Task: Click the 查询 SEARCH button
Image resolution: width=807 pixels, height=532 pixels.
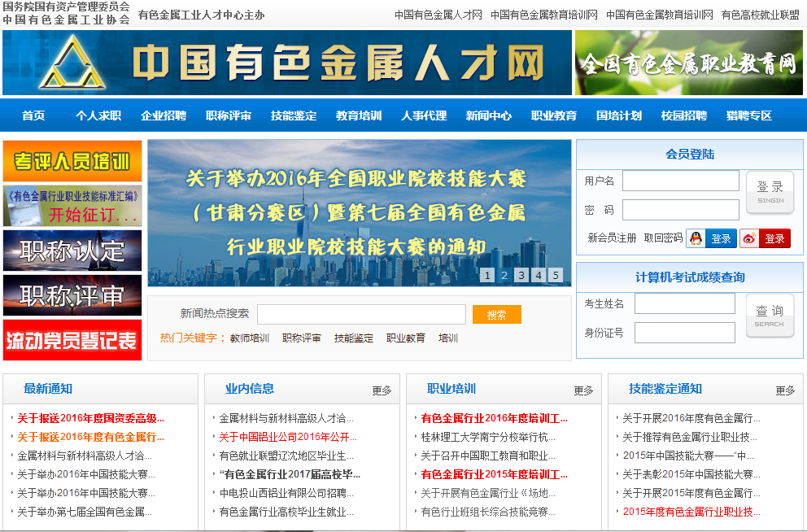Action: (x=770, y=316)
